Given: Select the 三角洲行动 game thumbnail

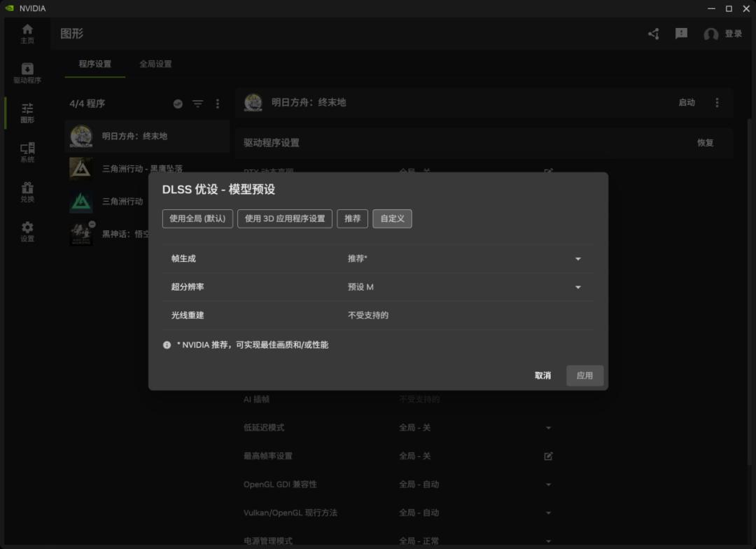Looking at the screenshot, I should (80, 202).
